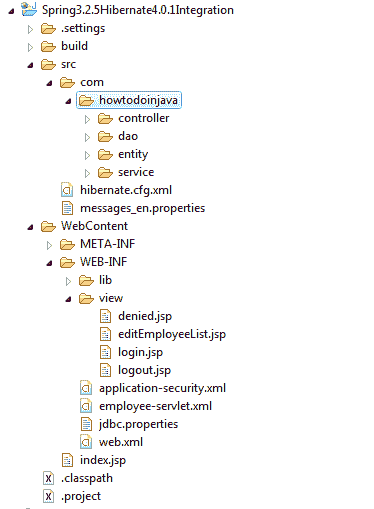Viewport: 374px width, 509px height.
Task: Click the logout.jsp file icon
Action: (105, 370)
